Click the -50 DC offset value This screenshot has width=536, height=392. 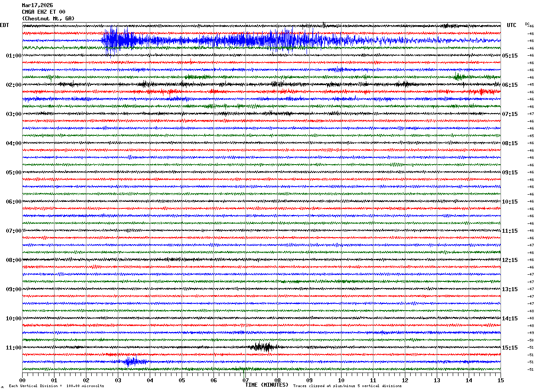point(530,340)
